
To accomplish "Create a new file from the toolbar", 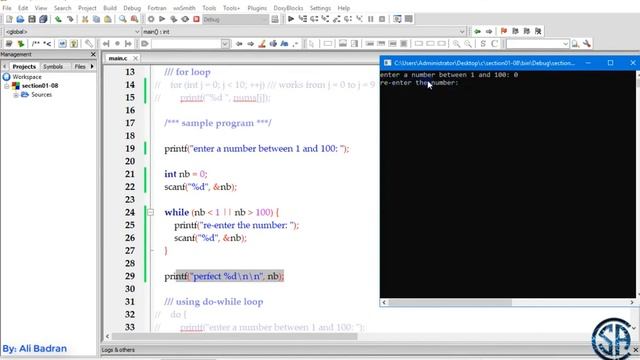I will tap(9, 19).
